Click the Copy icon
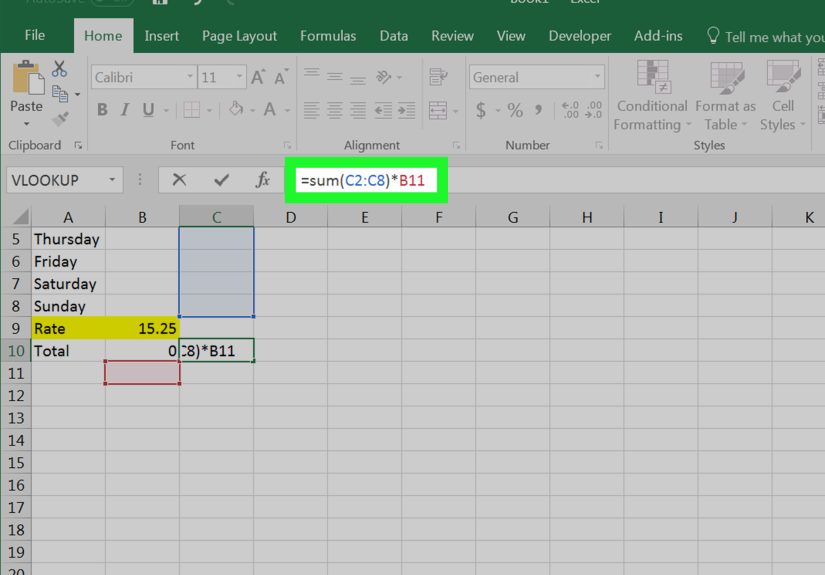Image resolution: width=825 pixels, height=575 pixels. coord(60,94)
